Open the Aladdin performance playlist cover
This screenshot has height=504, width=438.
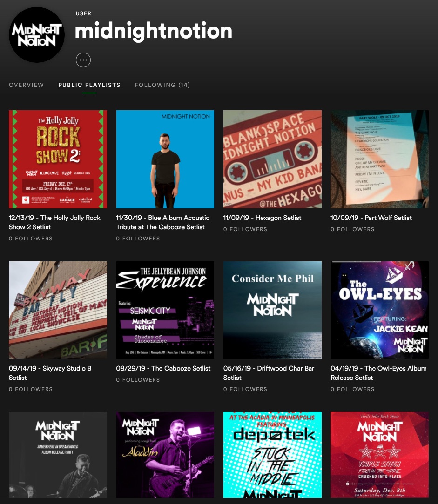pyautogui.click(x=165, y=455)
